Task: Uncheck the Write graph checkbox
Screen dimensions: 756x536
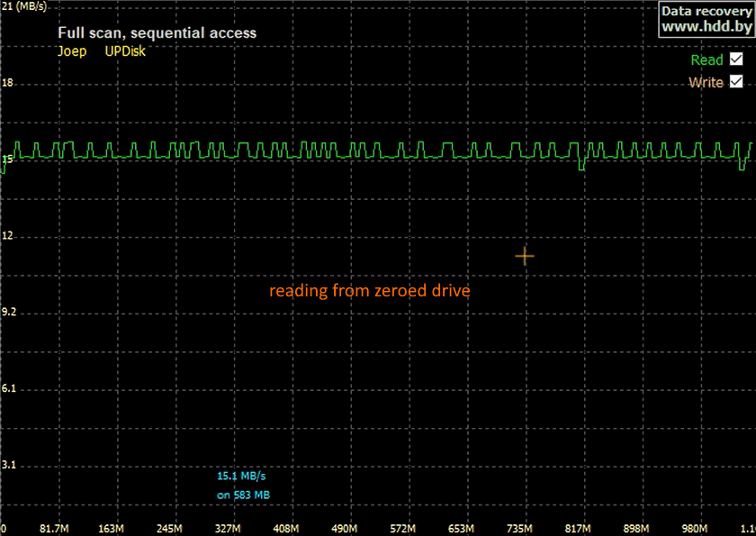Action: (736, 82)
